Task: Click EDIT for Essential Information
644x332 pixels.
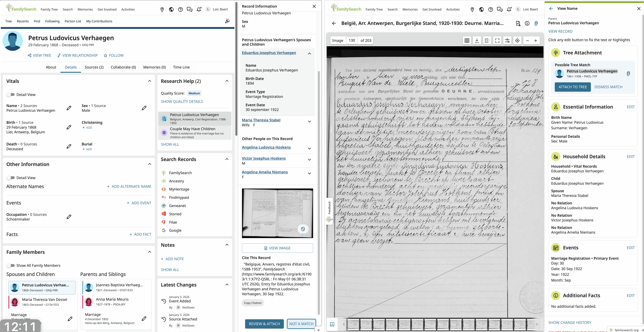Action: (x=631, y=107)
